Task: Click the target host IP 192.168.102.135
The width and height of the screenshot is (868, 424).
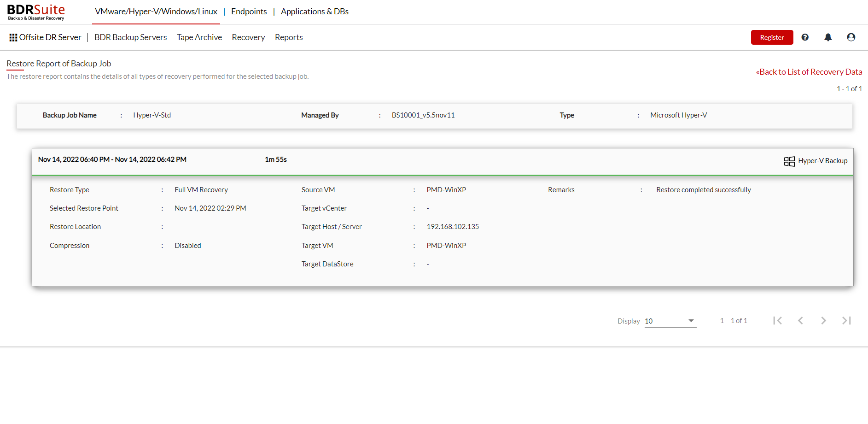Action: click(x=453, y=227)
